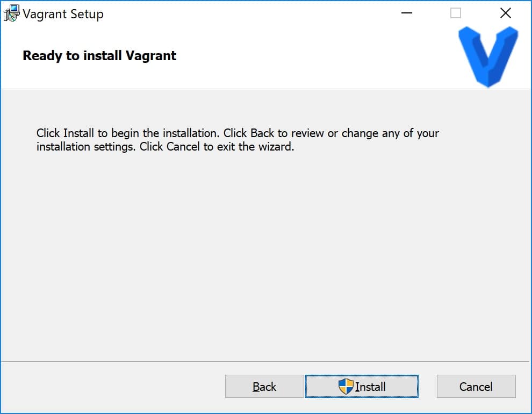The height and width of the screenshot is (414, 532).
Task: Click the Install button to begin installation
Action: pos(362,386)
